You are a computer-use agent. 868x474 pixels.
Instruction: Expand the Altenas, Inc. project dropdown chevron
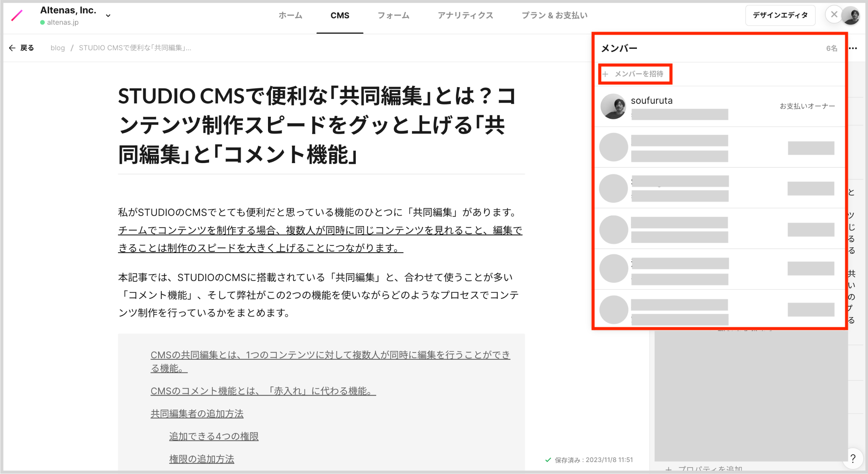pos(108,16)
